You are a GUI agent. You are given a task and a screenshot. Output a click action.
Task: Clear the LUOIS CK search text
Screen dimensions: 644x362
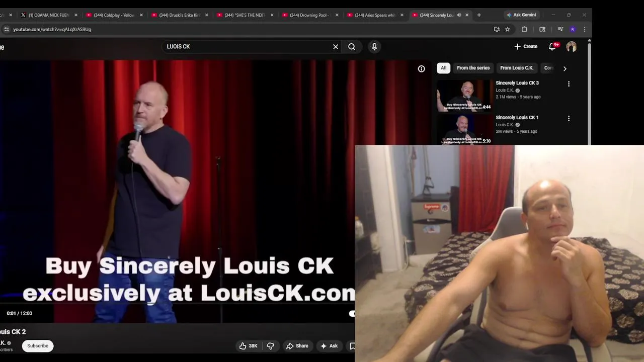(x=336, y=47)
